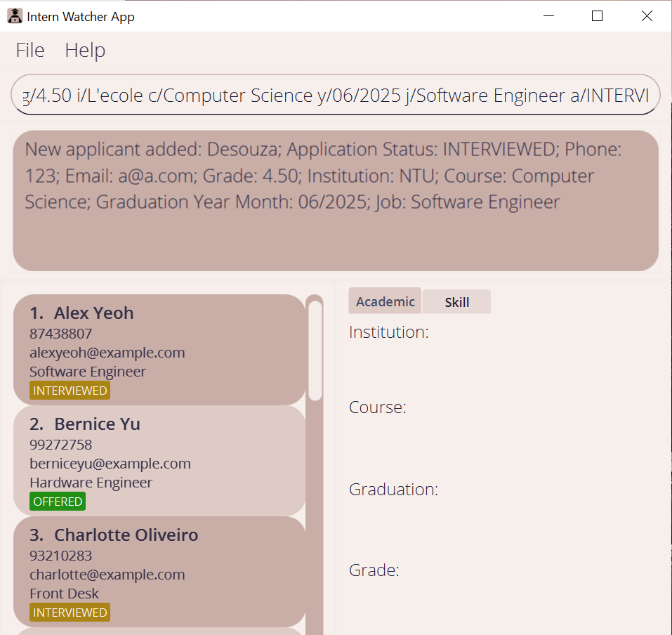672x635 pixels.
Task: Open the File menu
Action: [x=30, y=50]
